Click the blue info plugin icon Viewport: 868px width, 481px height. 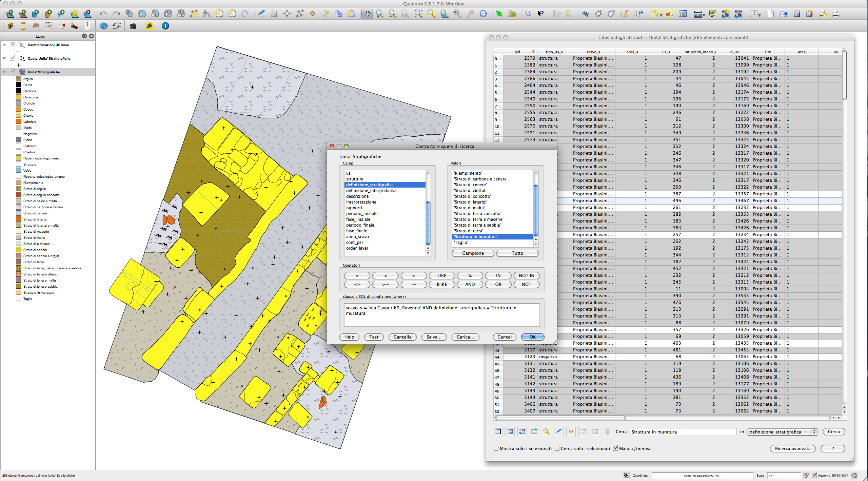point(165,26)
